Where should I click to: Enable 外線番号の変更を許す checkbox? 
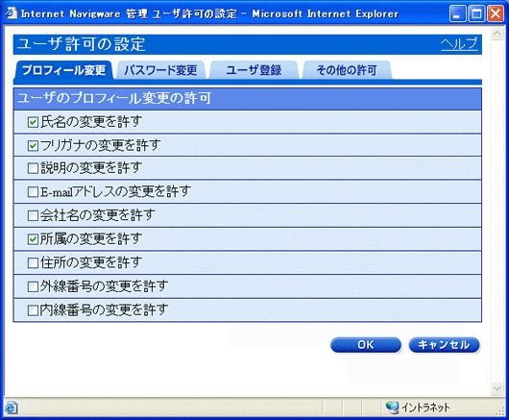pos(33,286)
